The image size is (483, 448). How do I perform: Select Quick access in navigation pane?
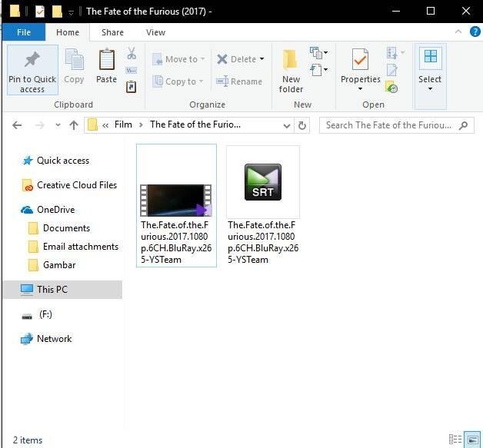pos(63,161)
